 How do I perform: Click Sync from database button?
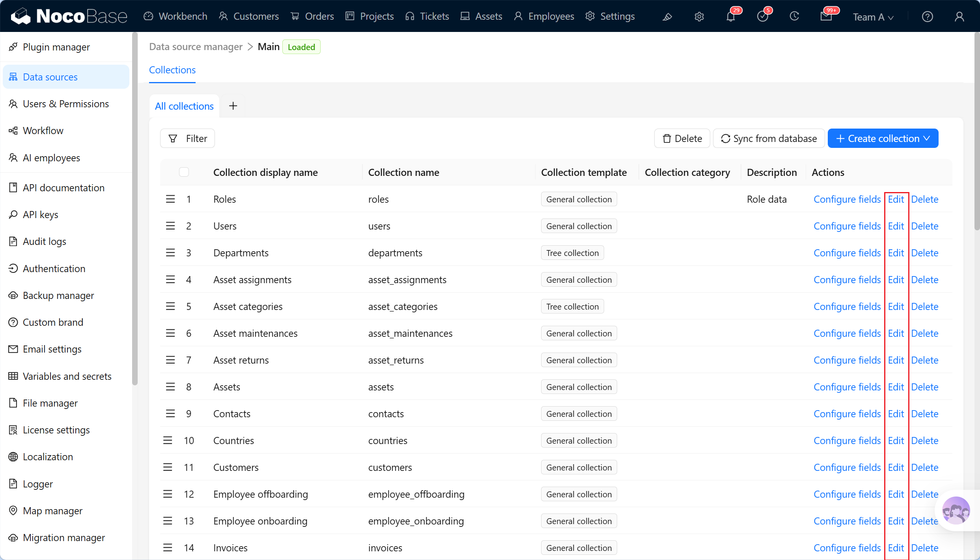pyautogui.click(x=769, y=138)
